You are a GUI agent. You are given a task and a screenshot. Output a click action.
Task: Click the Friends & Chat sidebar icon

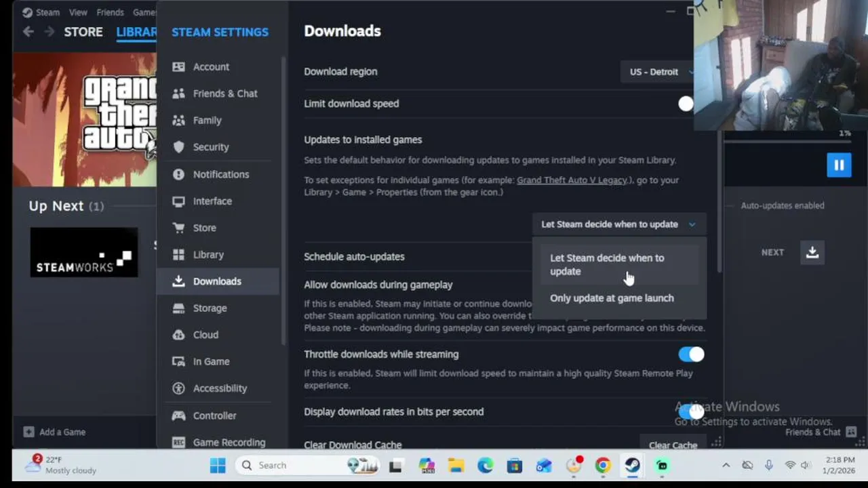point(178,94)
